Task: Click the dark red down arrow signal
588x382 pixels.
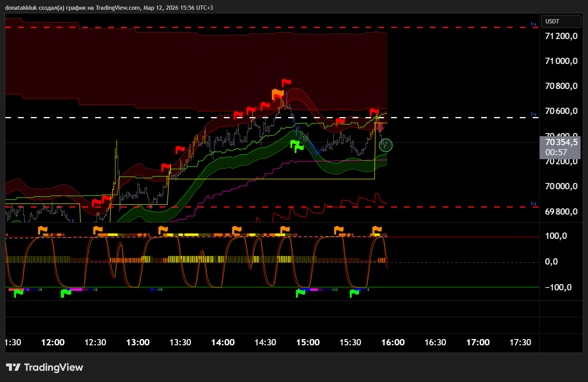Action: 380,128
